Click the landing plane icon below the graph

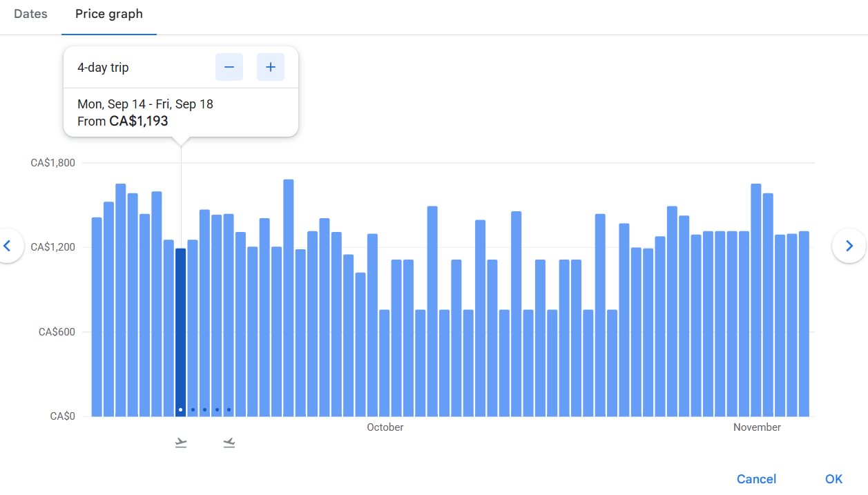pyautogui.click(x=229, y=443)
